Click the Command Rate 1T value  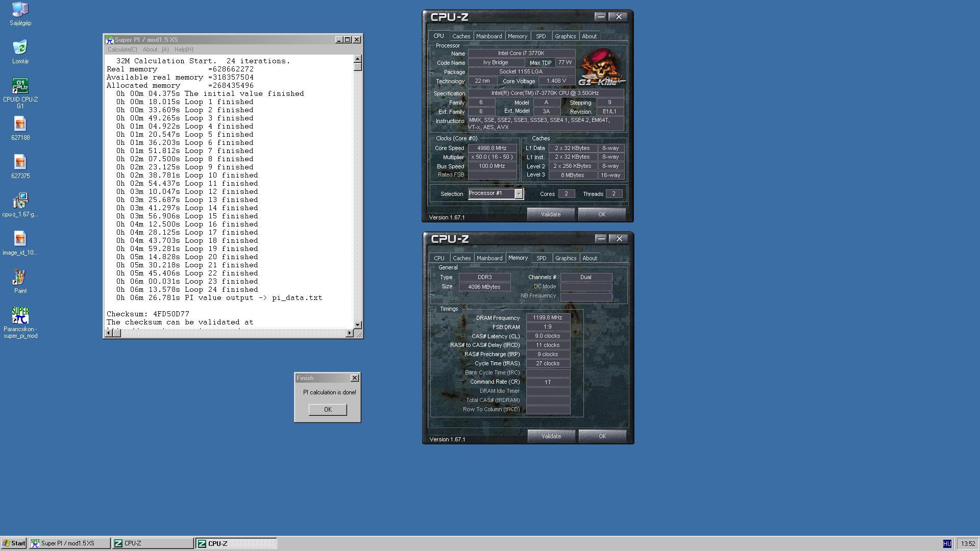click(x=548, y=382)
